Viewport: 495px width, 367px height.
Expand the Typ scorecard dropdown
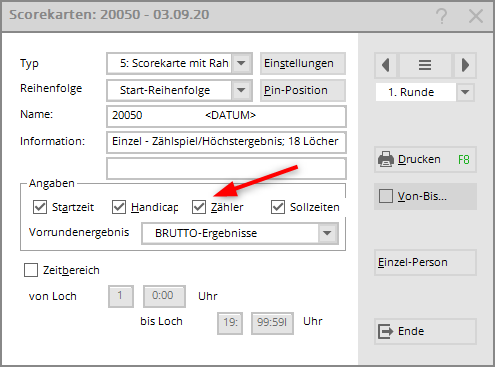coord(242,63)
